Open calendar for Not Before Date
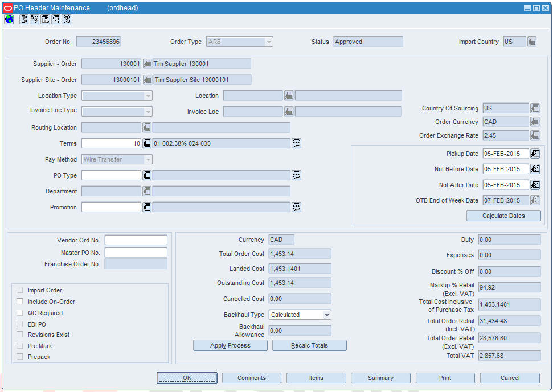The width and height of the screenshot is (553, 392). tap(535, 169)
